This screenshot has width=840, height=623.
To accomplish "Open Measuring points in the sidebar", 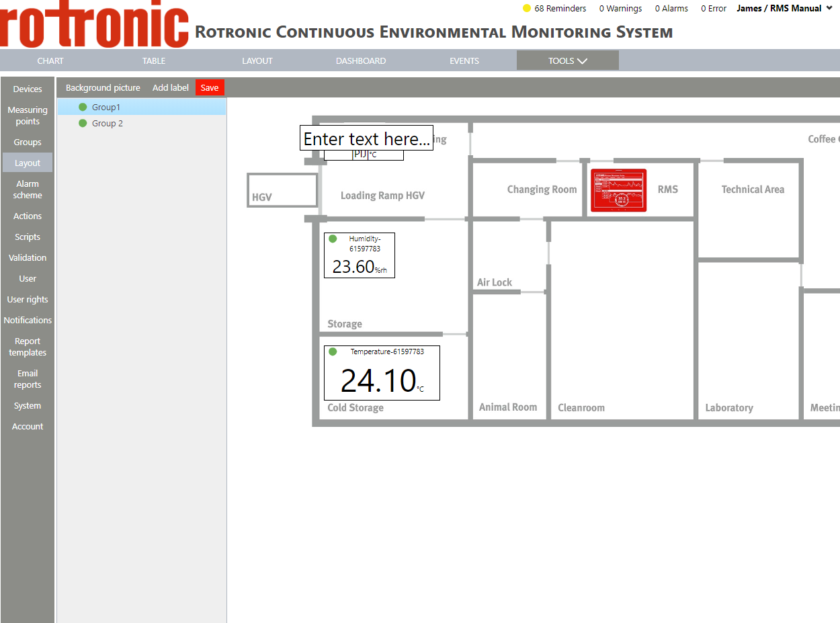I will [x=28, y=116].
